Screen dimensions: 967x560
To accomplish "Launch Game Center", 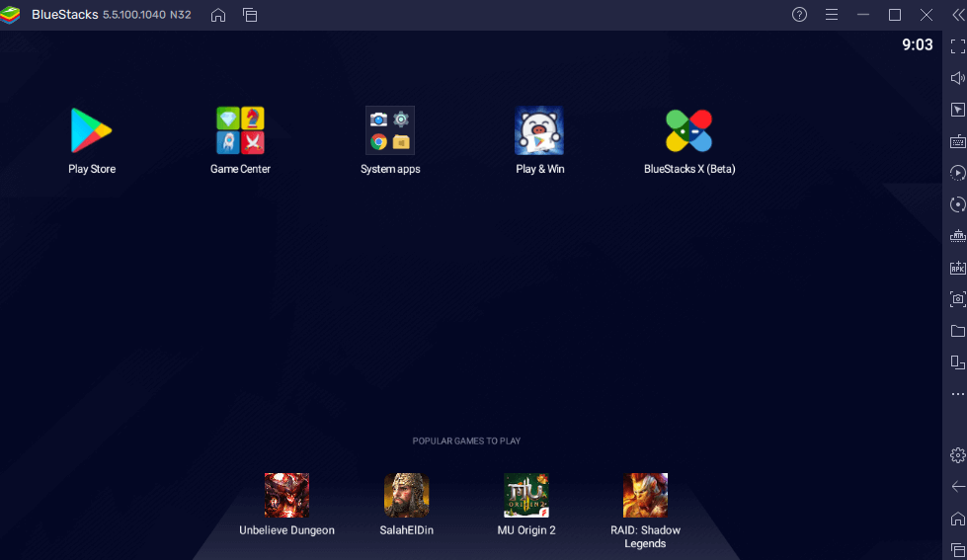I will pos(240,130).
